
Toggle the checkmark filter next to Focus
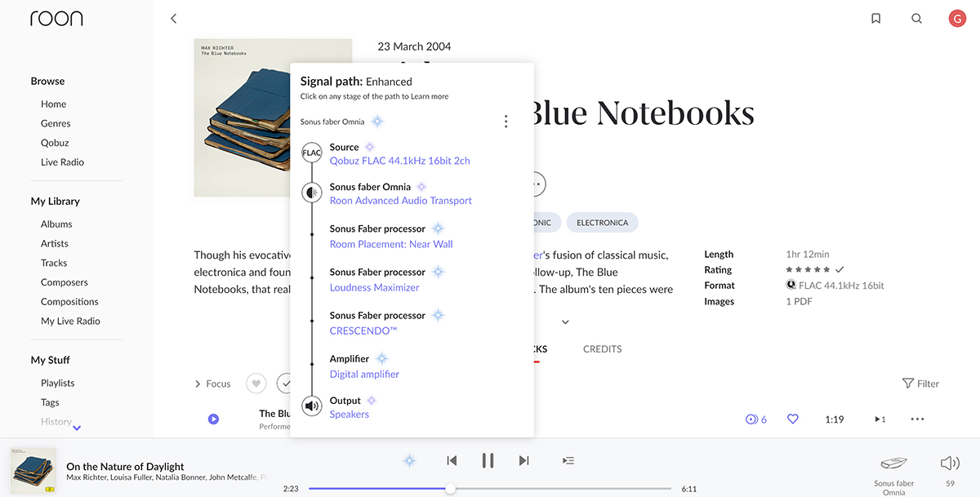(x=284, y=383)
